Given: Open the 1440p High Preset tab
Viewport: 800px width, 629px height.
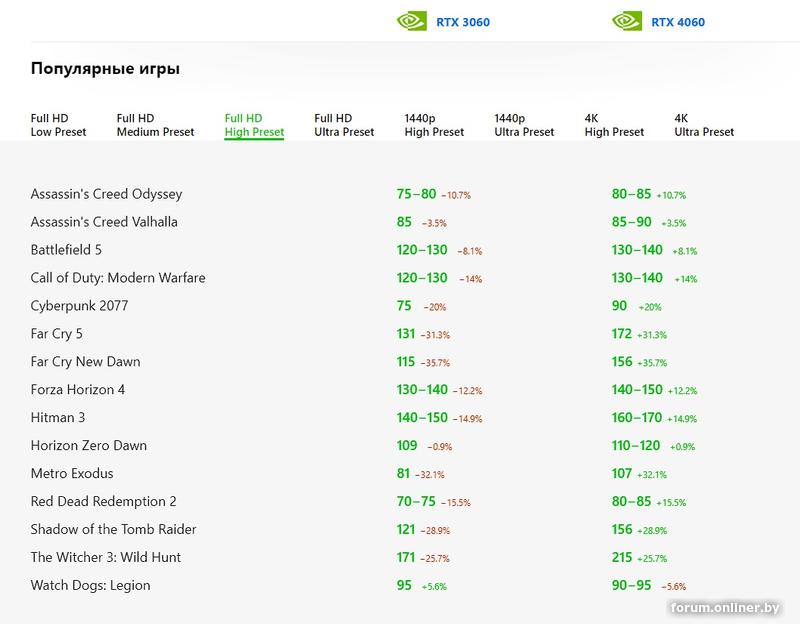Looking at the screenshot, I should tap(434, 125).
